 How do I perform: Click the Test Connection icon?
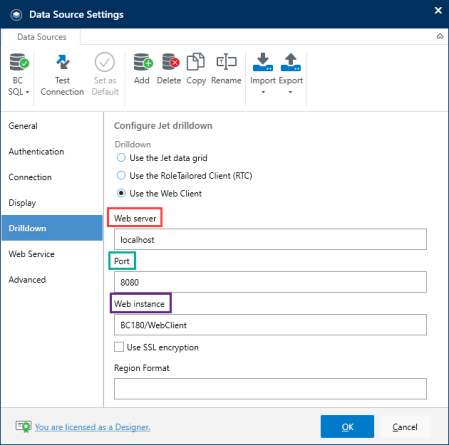(63, 62)
